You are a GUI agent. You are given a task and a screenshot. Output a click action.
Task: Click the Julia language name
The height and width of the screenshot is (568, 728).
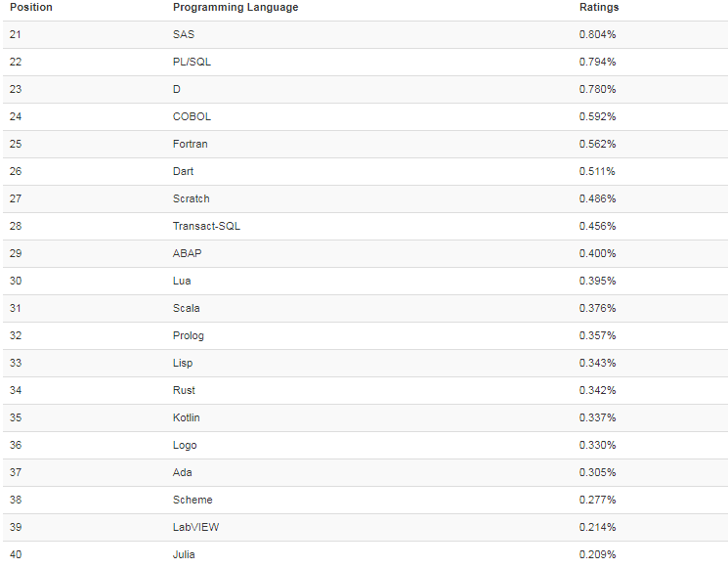(x=185, y=555)
